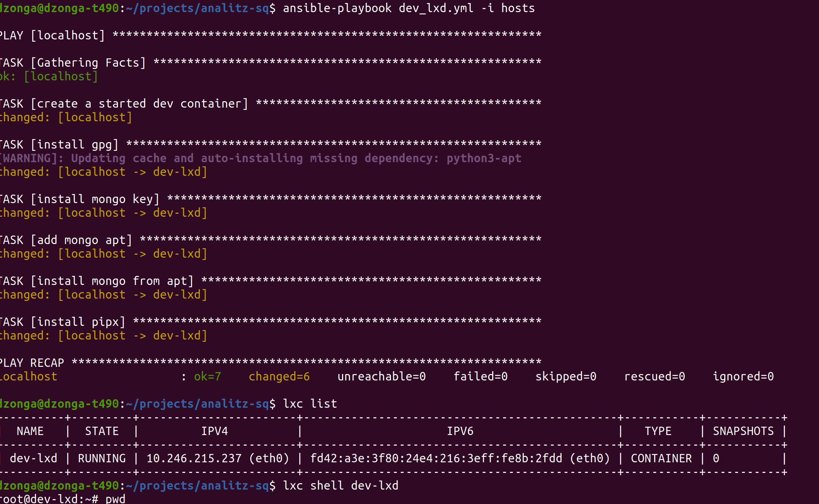Click the PLAY RECAP header
Screen dimensions: 819x504
click(x=271, y=363)
